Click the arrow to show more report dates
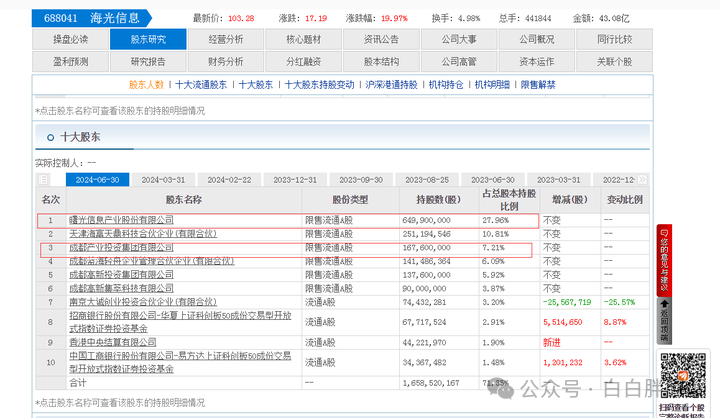Image resolution: width=720 pixels, height=418 pixels. coord(642,180)
